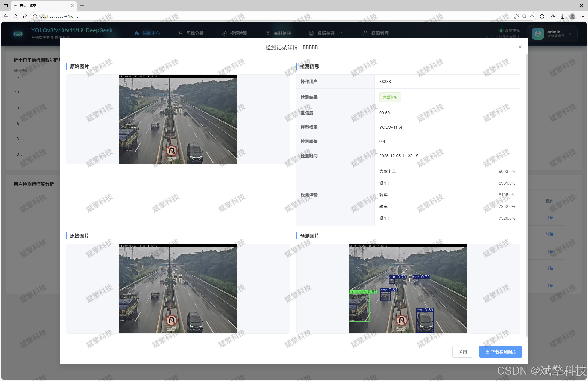
Task: Open a new browser tab
Action: (82, 5)
